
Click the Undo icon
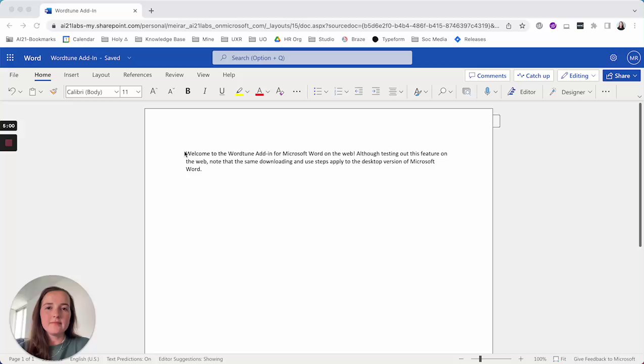[x=12, y=92]
